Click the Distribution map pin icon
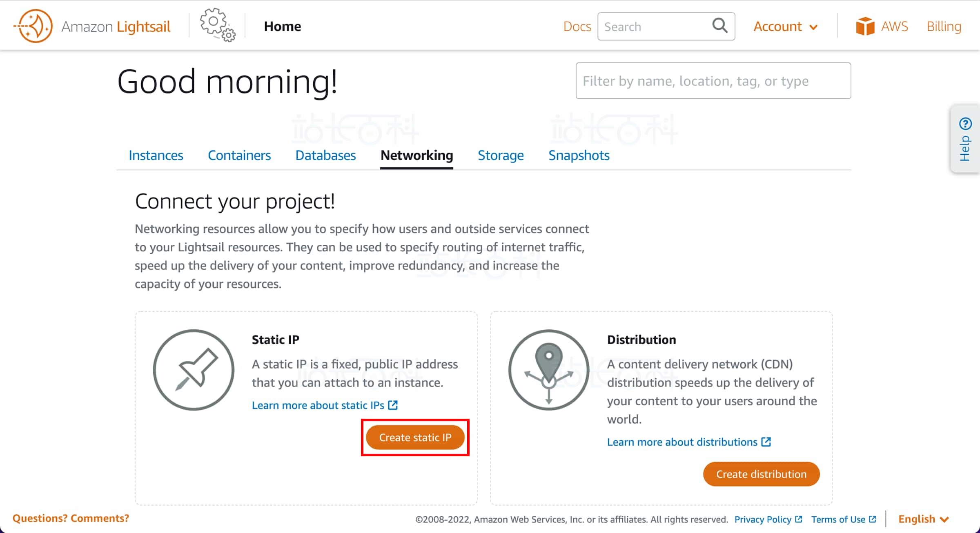Screen dimensions: 980x533 [x=549, y=370]
